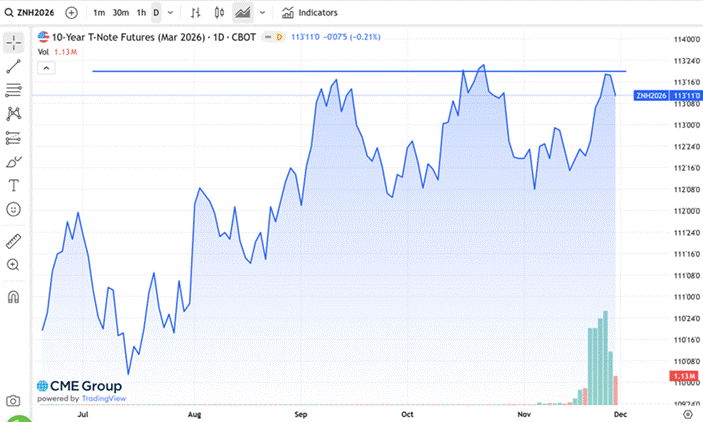The image size is (703, 422).
Task: Click the 114'00'0 price axis label
Action: [686, 39]
